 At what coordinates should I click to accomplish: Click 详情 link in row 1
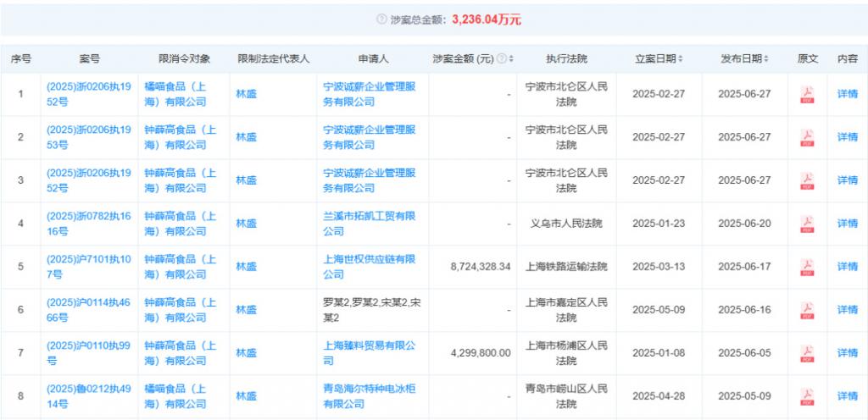click(x=847, y=94)
